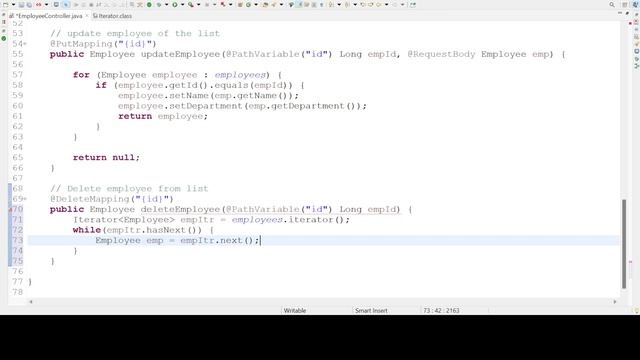Click the magnifier launch icon beside Run
This screenshot has width=640, height=360.
[191, 4]
